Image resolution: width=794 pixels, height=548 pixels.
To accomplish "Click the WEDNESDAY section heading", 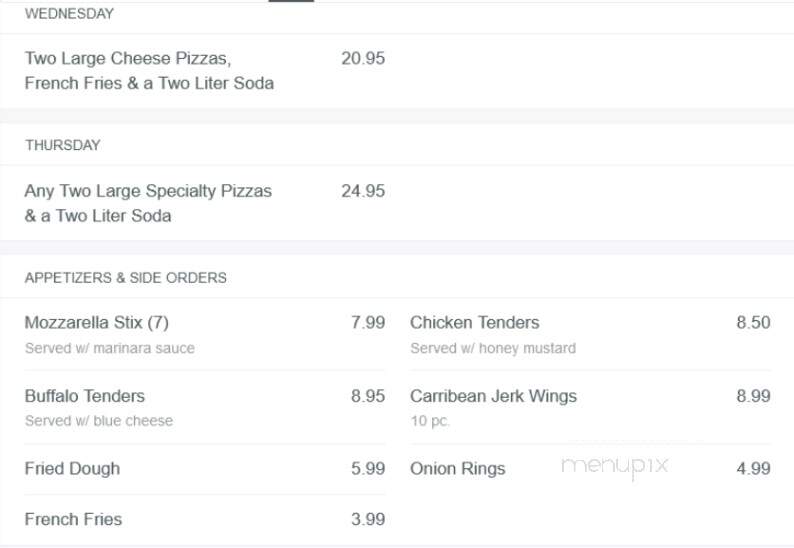I will pyautogui.click(x=69, y=14).
